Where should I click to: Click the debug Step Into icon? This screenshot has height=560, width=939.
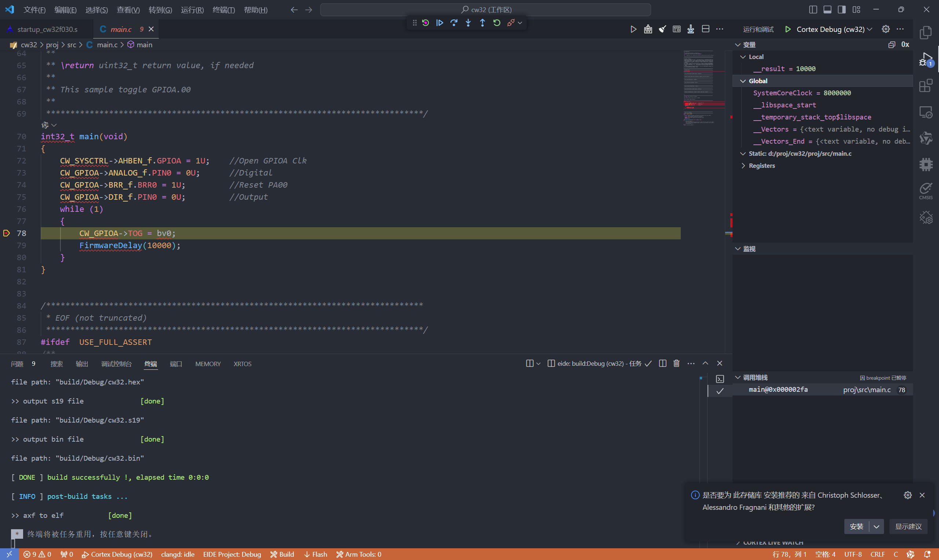coord(468,23)
